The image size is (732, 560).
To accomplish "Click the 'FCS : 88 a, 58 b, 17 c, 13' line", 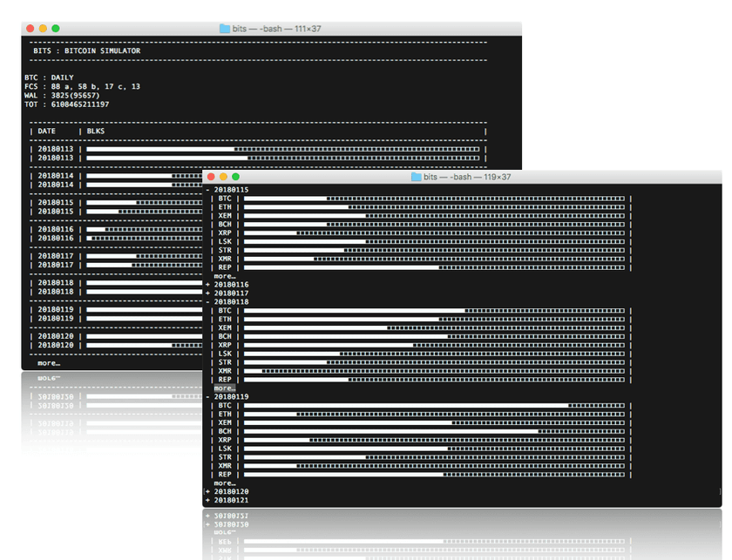I will pyautogui.click(x=82, y=86).
